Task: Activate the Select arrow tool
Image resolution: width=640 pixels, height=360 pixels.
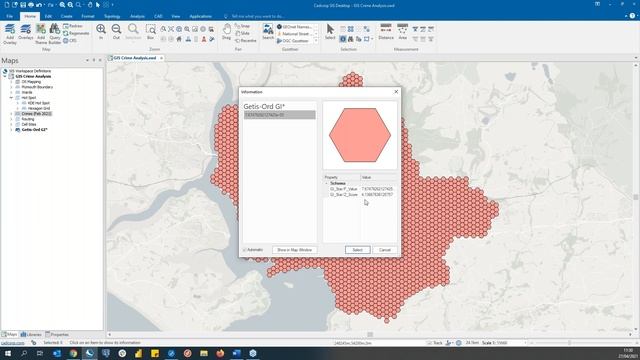Action: click(x=330, y=31)
